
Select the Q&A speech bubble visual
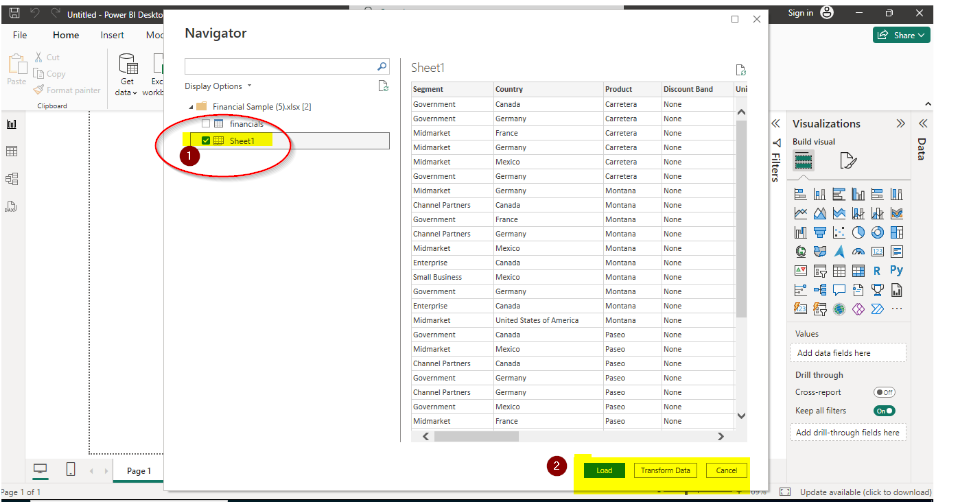point(839,290)
